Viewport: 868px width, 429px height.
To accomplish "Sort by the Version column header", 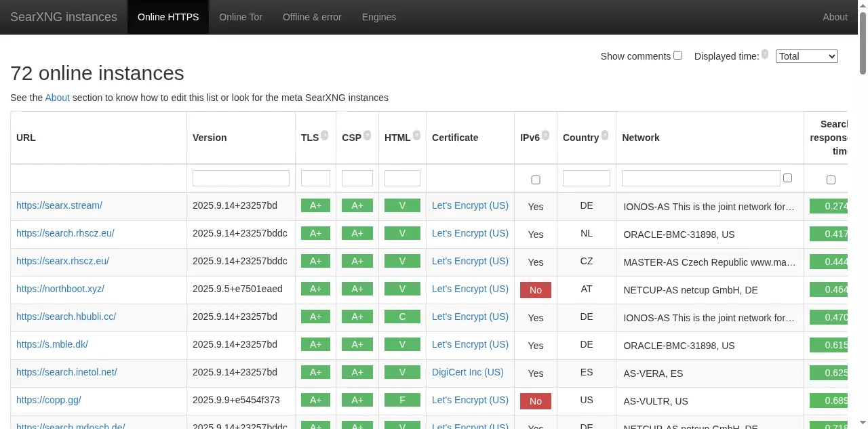I will pyautogui.click(x=241, y=138).
